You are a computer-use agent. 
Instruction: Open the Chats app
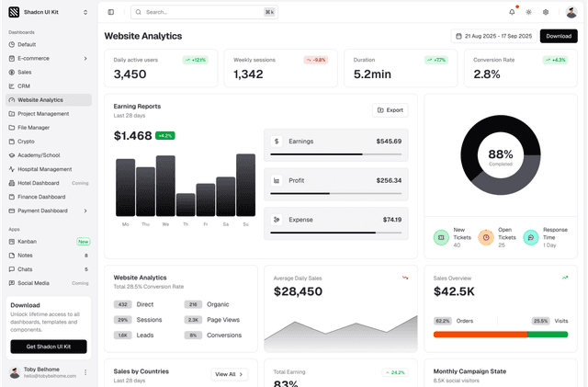[49, 269]
